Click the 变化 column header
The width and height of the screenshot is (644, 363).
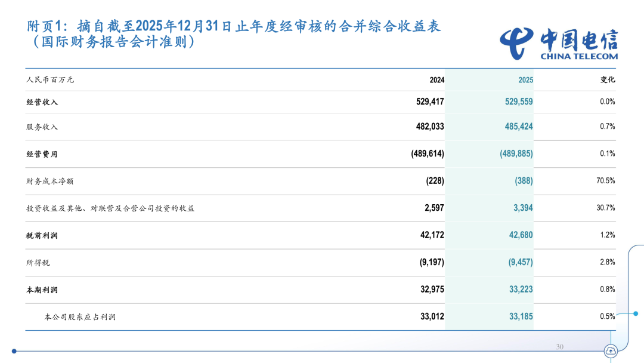(607, 79)
